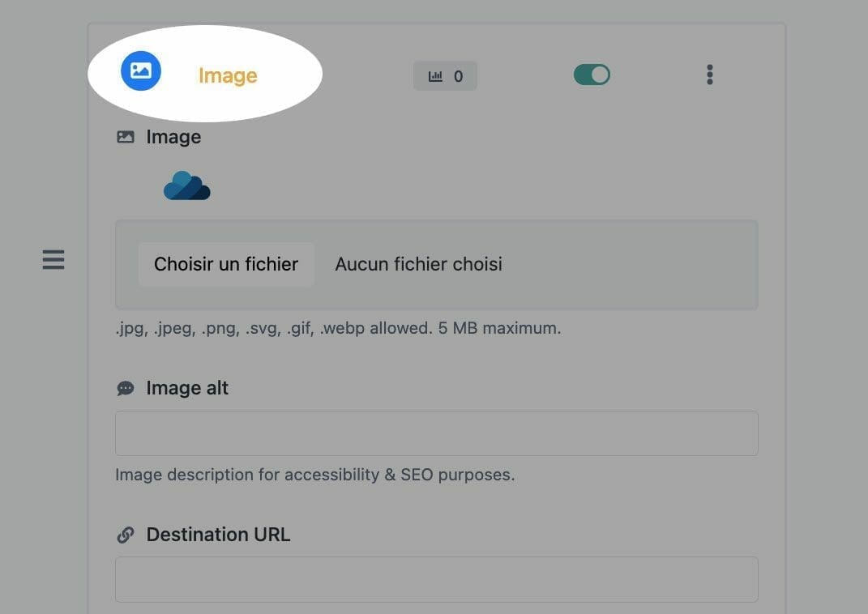This screenshot has height=614, width=868.
Task: Click the Destination URL field label
Action: [x=218, y=535]
